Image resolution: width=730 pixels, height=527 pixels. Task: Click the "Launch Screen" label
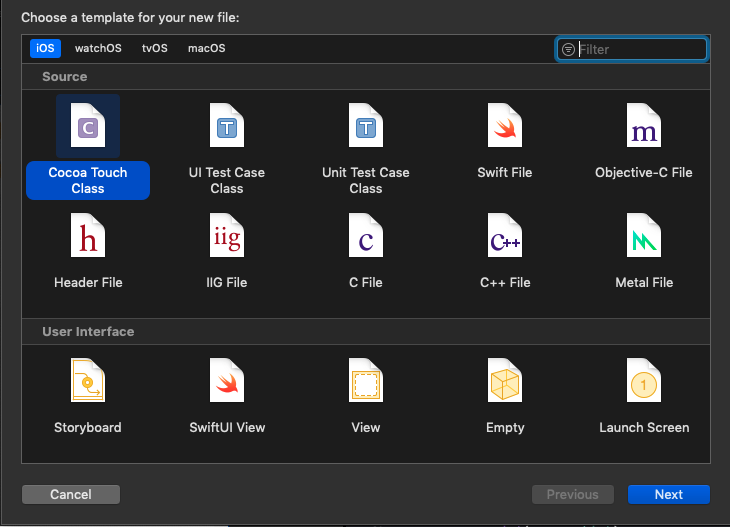point(644,427)
